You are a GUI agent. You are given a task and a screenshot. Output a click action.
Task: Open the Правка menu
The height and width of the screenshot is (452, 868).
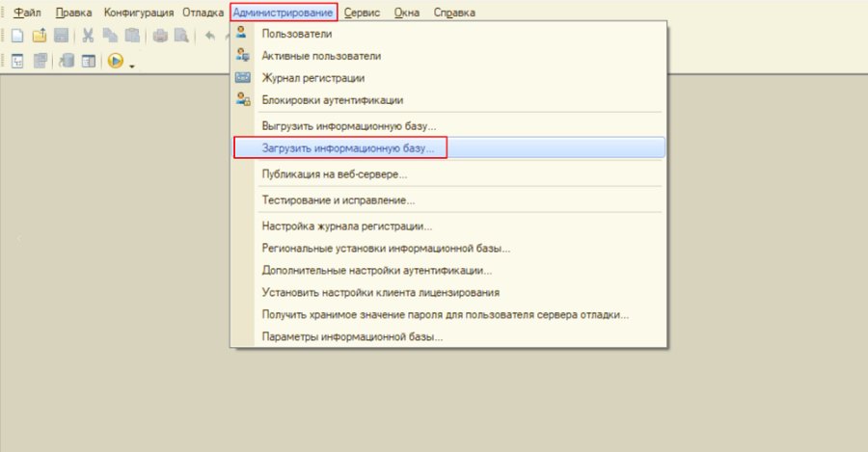tap(73, 13)
